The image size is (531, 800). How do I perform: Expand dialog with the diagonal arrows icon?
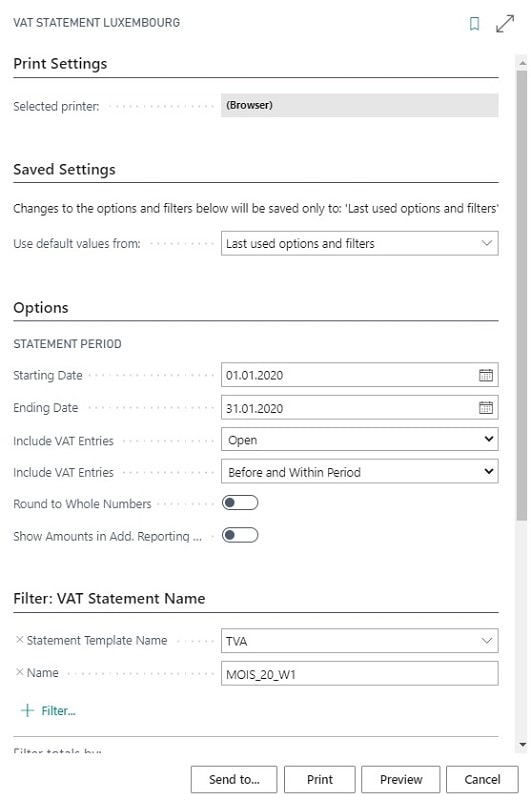pyautogui.click(x=504, y=23)
